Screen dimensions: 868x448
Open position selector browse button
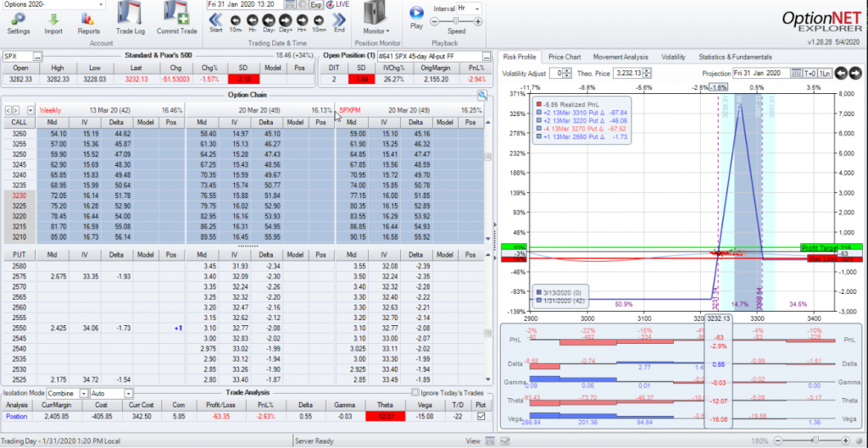click(x=487, y=57)
